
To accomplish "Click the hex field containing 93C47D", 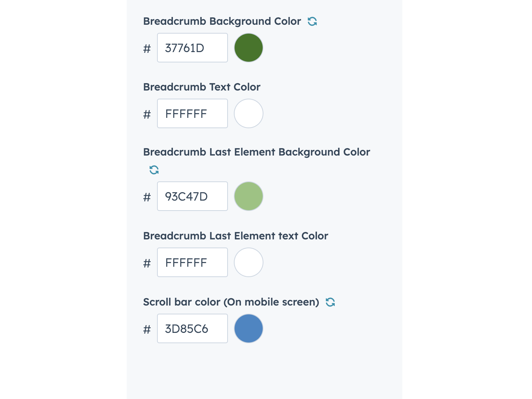I will coord(192,197).
